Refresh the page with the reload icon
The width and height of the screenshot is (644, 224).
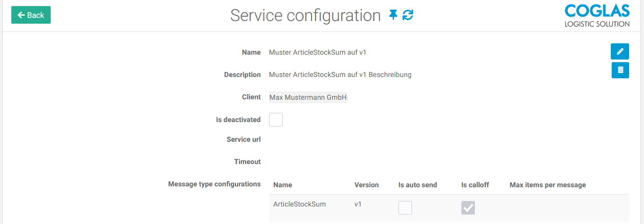(408, 15)
